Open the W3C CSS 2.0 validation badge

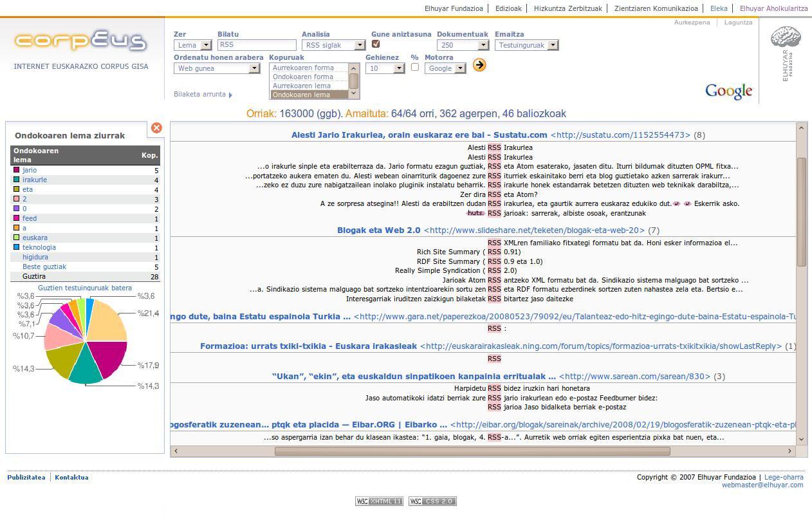432,501
